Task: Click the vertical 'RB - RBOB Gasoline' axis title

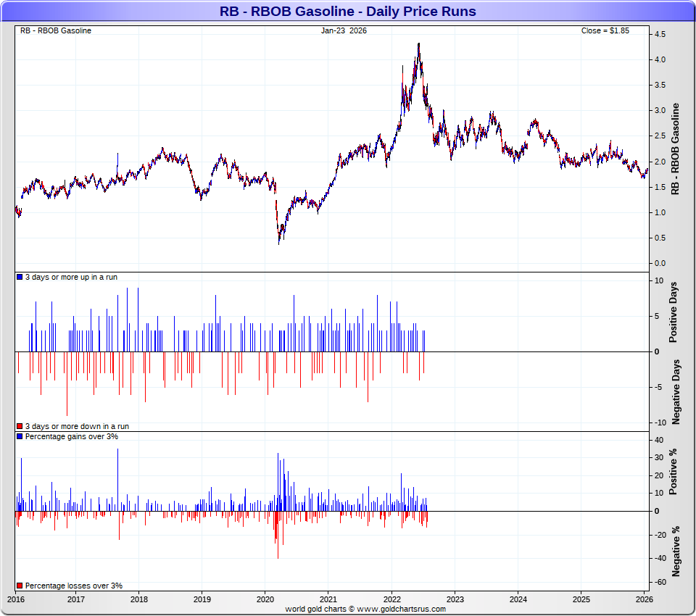Action: tap(675, 149)
